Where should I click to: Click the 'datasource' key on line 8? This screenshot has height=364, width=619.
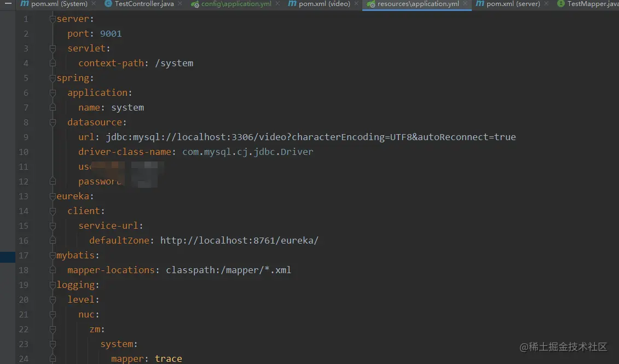point(94,122)
